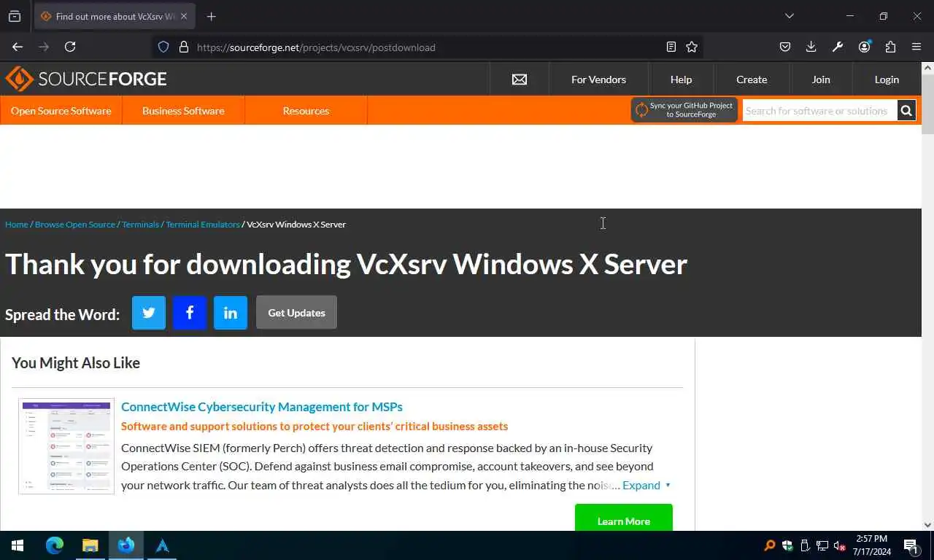Click the scrollbar down arrow
The height and width of the screenshot is (560, 934).
coord(927,524)
